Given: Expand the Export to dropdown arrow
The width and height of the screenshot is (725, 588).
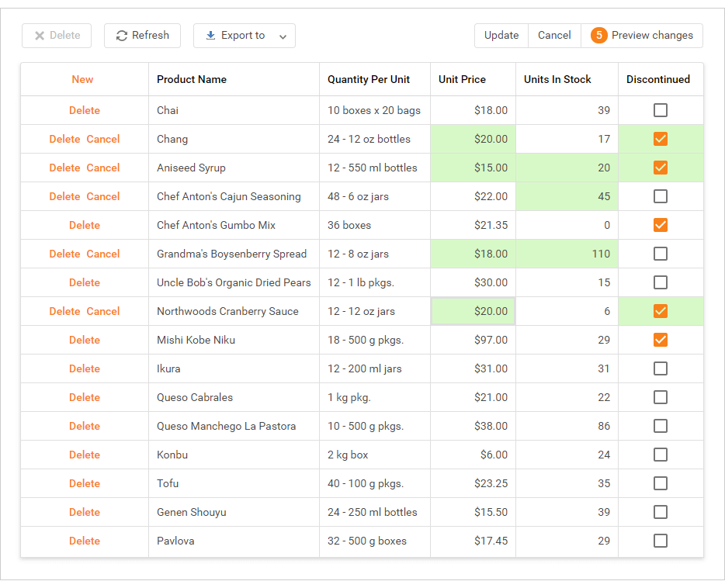Looking at the screenshot, I should 283,36.
